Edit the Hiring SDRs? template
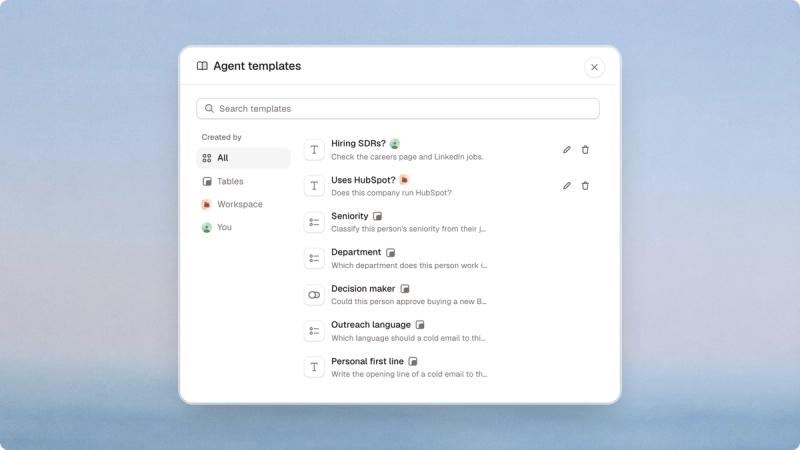The width and height of the screenshot is (800, 450). pos(566,149)
